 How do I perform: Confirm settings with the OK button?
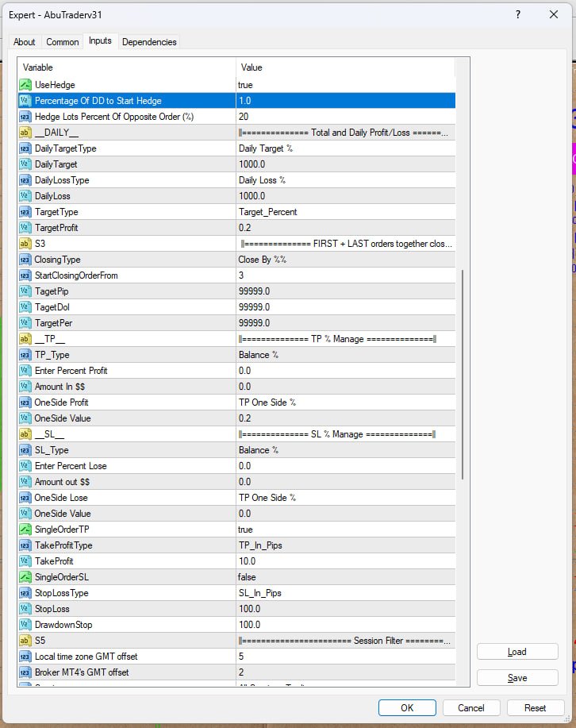click(407, 707)
